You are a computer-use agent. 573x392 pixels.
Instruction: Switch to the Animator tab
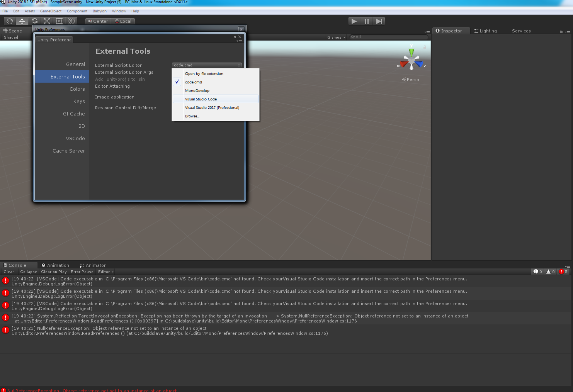[93, 265]
